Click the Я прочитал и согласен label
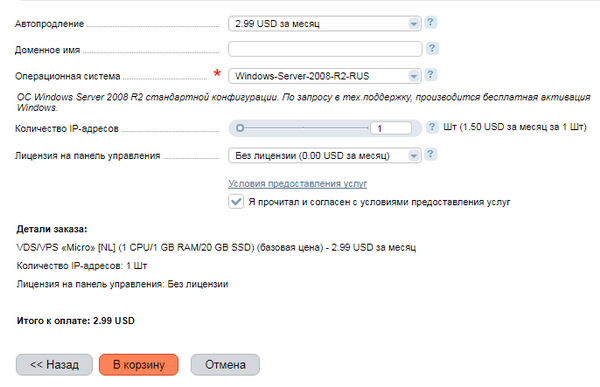The image size is (600, 387). (x=379, y=202)
